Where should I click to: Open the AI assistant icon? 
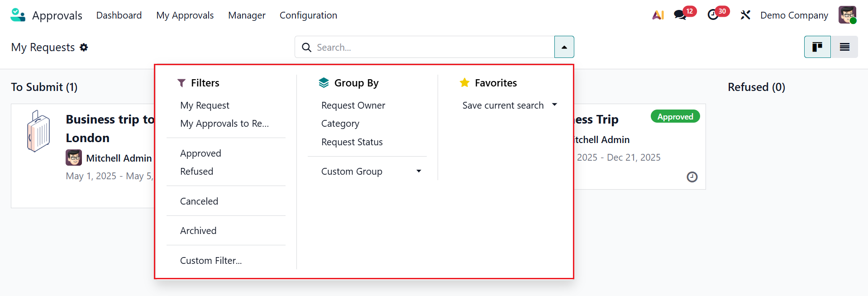[658, 15]
